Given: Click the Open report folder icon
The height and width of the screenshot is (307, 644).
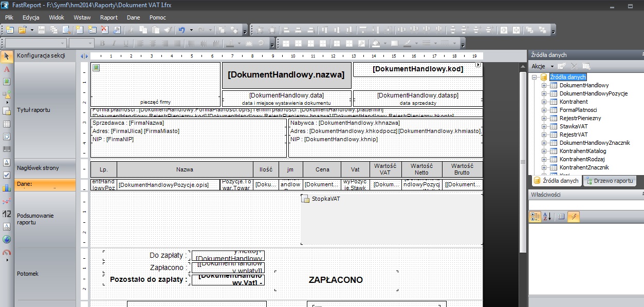Looking at the screenshot, I should click(22, 30).
